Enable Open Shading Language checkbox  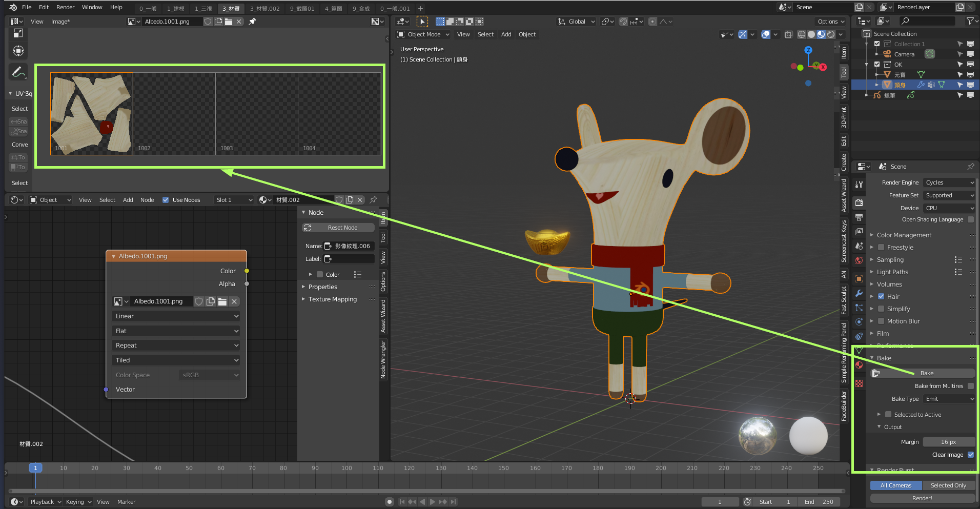point(971,219)
